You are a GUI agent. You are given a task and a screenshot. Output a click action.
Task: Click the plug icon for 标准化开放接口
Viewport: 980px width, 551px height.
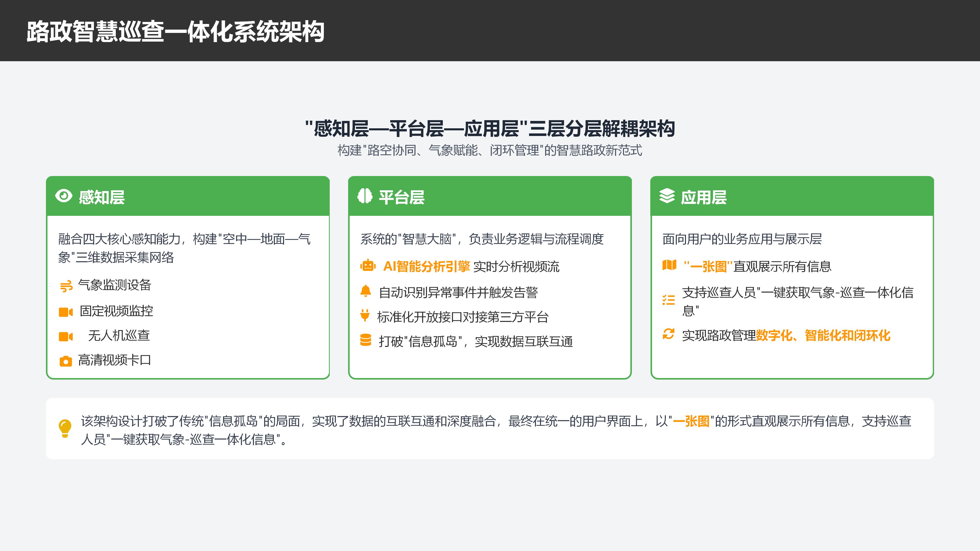coord(365,315)
